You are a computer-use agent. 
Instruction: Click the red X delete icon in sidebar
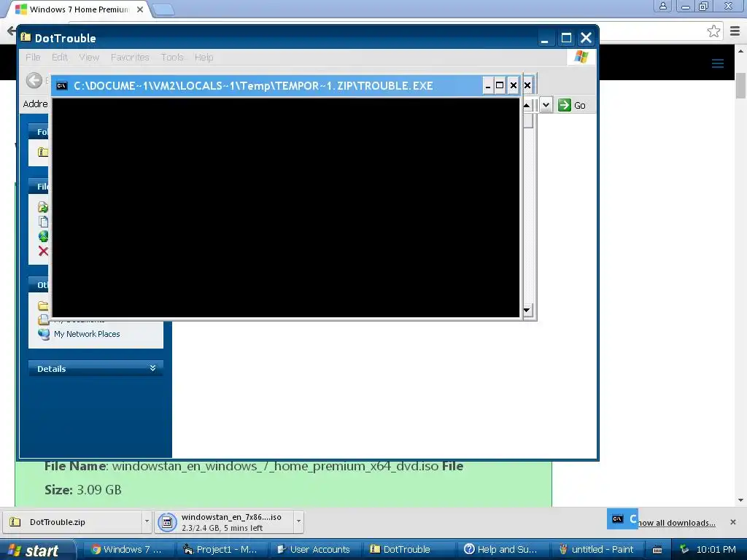pos(43,251)
